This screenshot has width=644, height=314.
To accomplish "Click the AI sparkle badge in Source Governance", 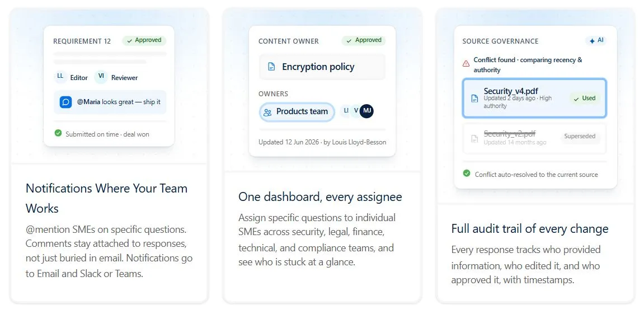I will (x=596, y=41).
